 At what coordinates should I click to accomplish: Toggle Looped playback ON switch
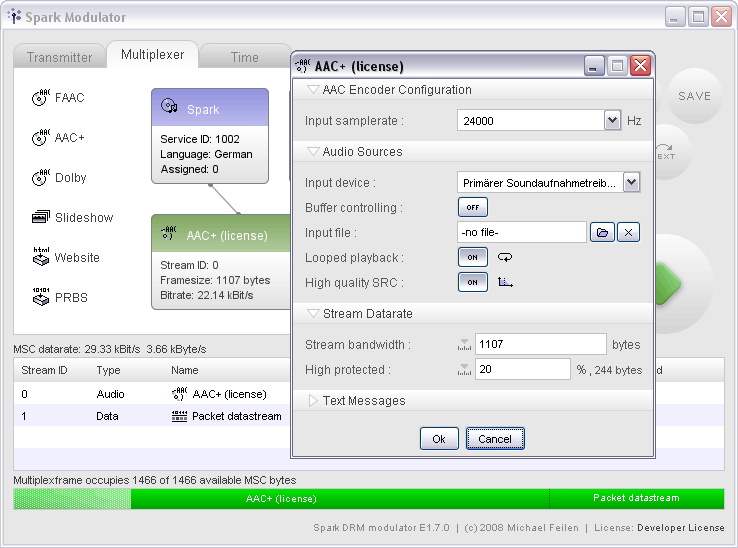[x=473, y=257]
